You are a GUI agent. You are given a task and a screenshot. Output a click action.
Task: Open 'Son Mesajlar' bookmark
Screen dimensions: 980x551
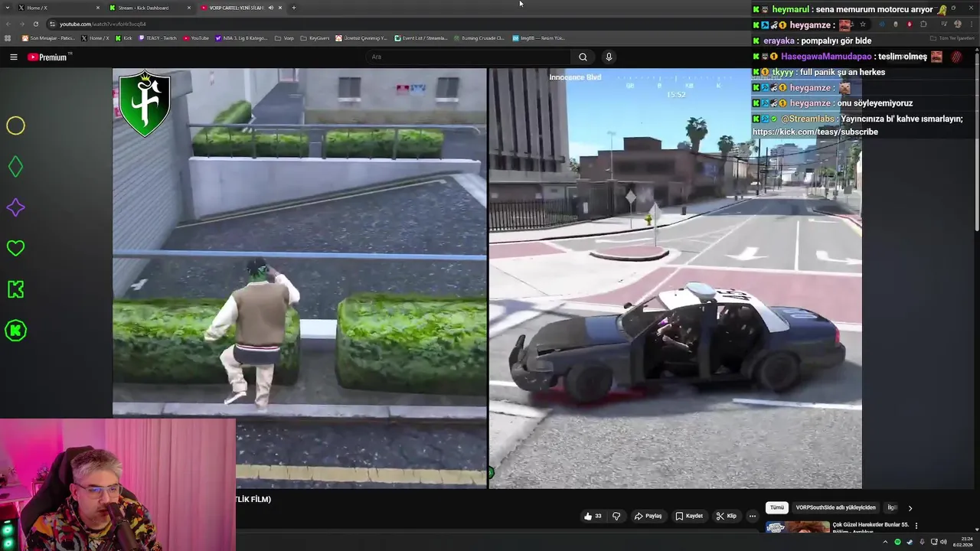click(x=48, y=38)
